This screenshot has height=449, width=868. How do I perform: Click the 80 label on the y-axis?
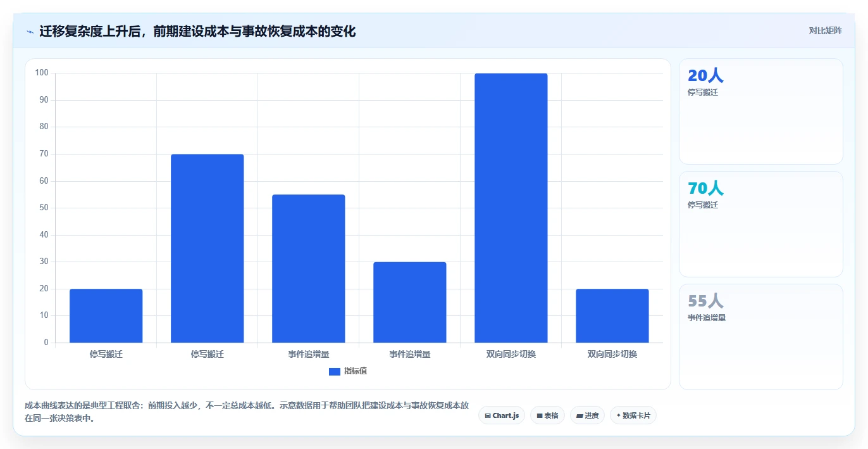[x=44, y=127]
